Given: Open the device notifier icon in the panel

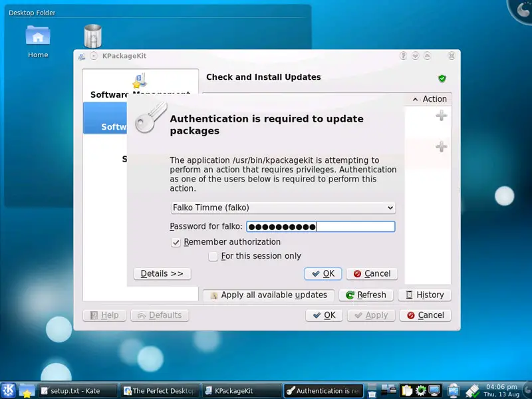Looking at the screenshot, I should click(388, 389).
